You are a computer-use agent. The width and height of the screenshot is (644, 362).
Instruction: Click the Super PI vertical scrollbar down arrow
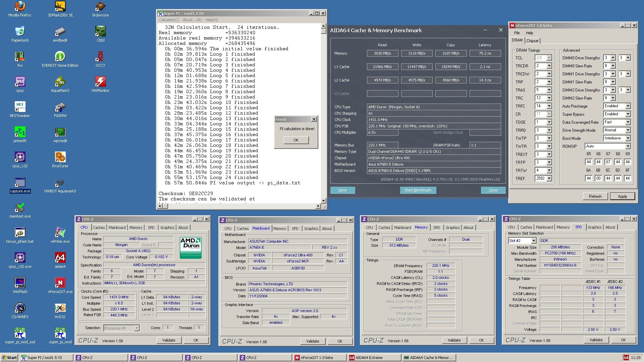pyautogui.click(x=323, y=201)
